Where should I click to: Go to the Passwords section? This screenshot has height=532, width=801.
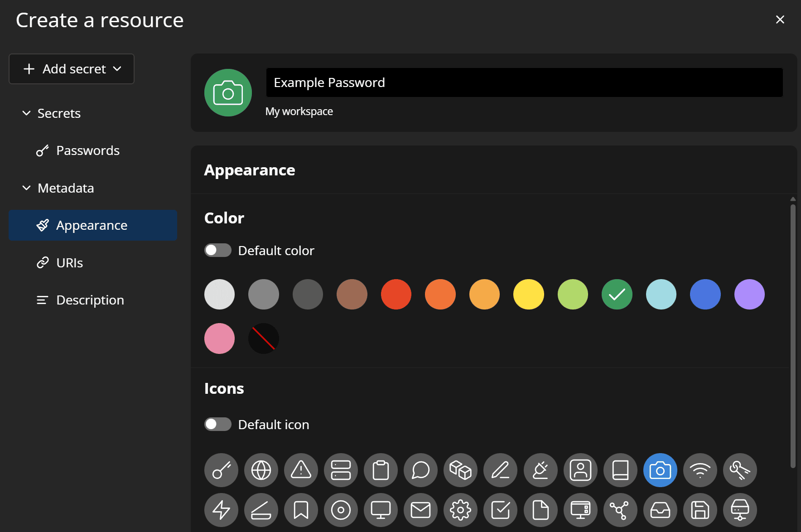87,150
